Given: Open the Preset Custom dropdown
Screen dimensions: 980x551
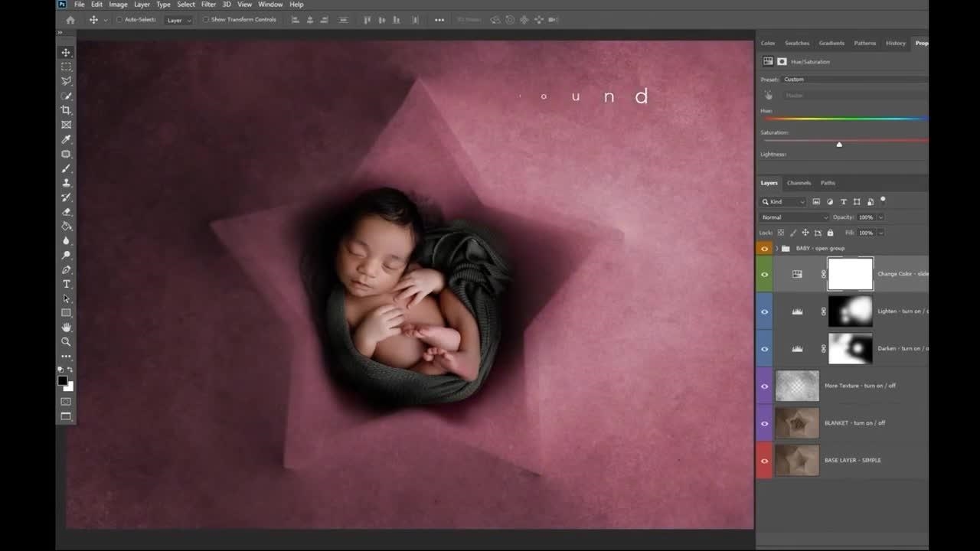Looking at the screenshot, I should (854, 80).
